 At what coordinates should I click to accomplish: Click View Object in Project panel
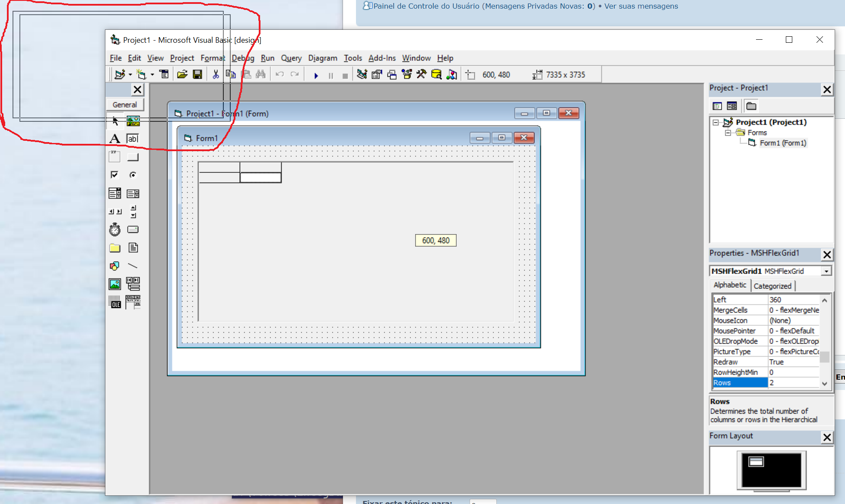pos(732,106)
